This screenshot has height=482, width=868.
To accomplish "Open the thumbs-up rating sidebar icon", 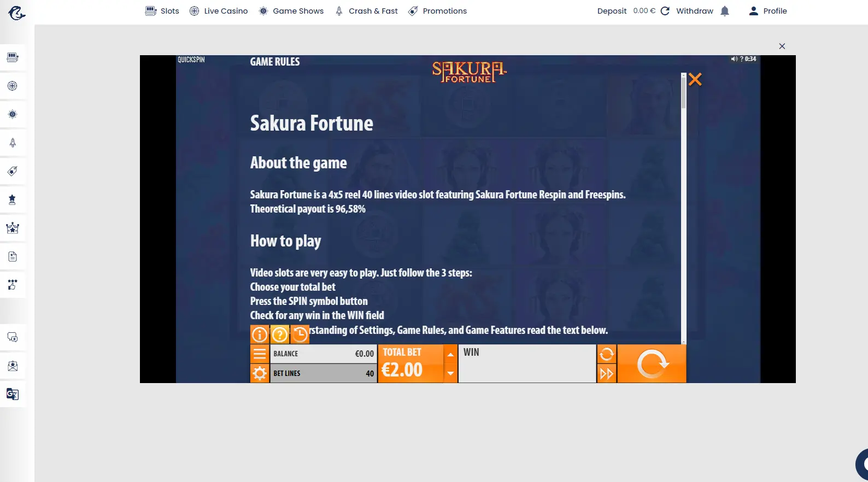I will click(13, 285).
